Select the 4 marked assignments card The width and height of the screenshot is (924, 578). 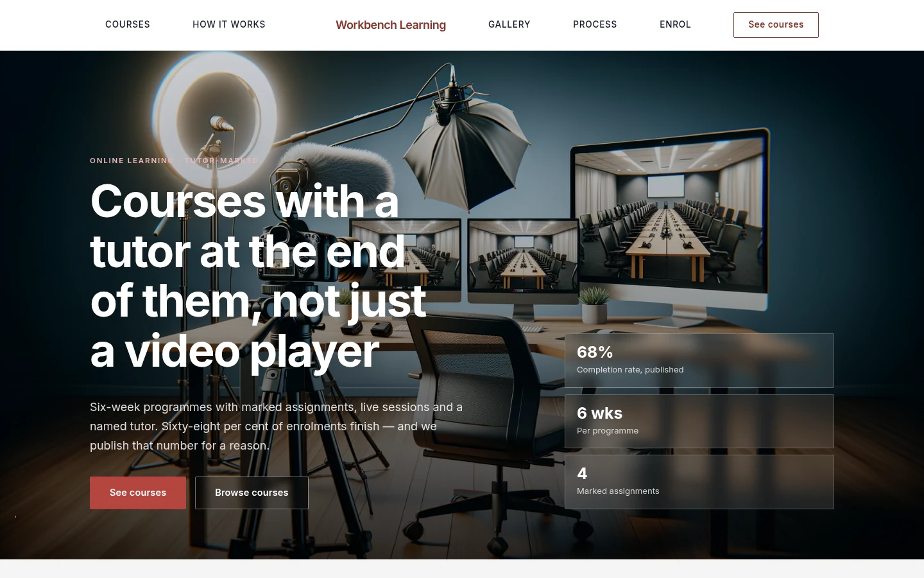click(x=699, y=482)
